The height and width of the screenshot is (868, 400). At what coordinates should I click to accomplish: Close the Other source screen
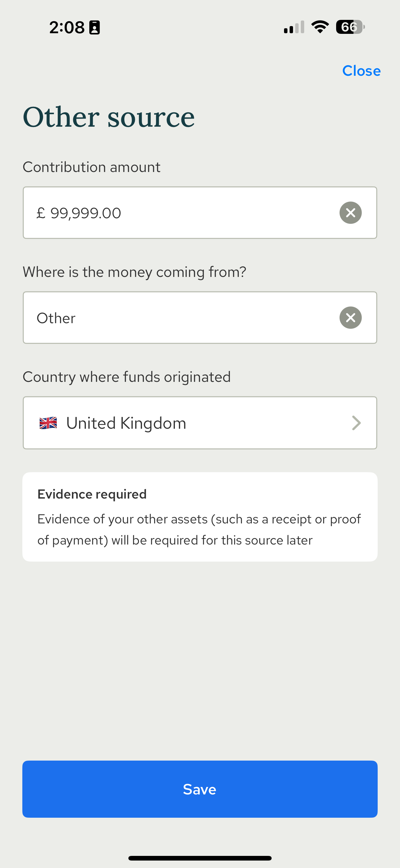pyautogui.click(x=361, y=71)
